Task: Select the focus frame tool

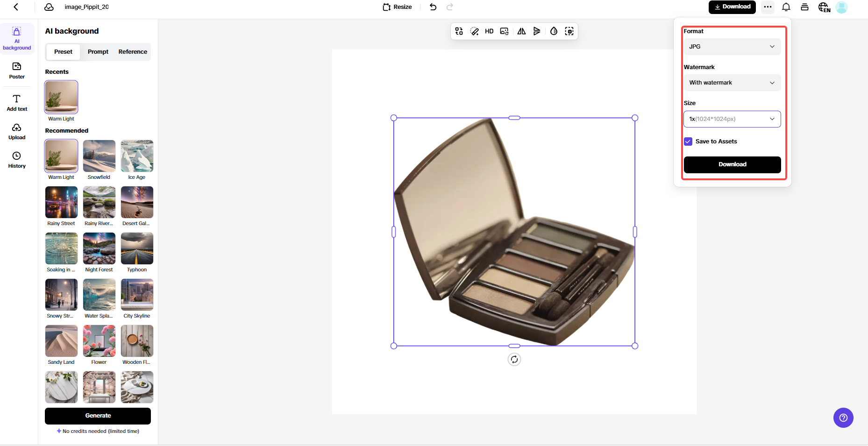Action: coord(569,31)
